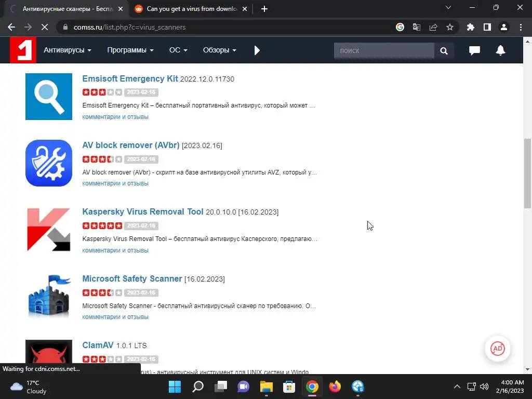532x399 pixels.
Task: Click the site search magnifier button
Action: (x=444, y=50)
